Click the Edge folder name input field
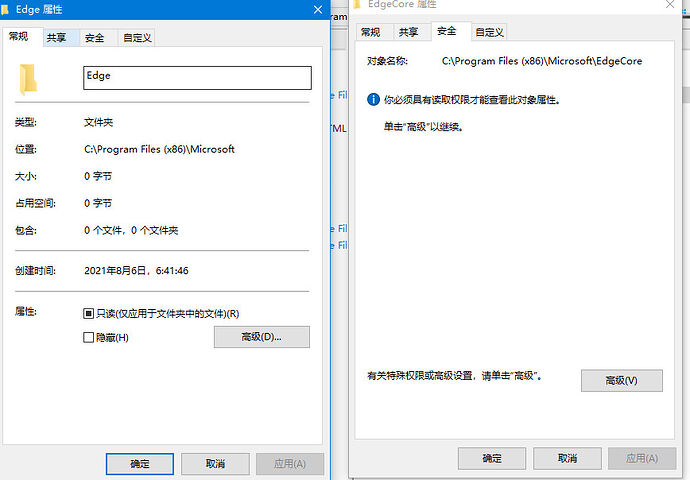The height and width of the screenshot is (480, 690). tap(197, 78)
